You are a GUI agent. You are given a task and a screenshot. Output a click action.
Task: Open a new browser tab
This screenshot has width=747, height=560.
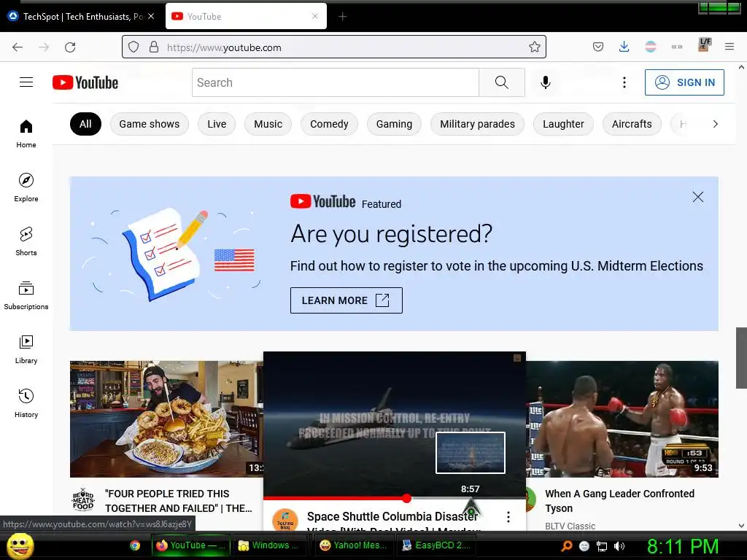pyautogui.click(x=343, y=17)
